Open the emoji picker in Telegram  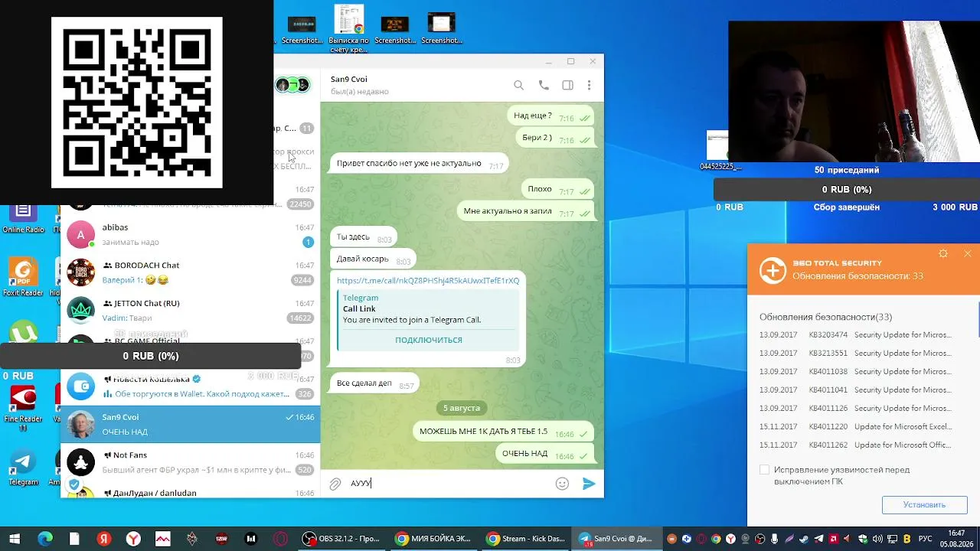[x=562, y=484]
